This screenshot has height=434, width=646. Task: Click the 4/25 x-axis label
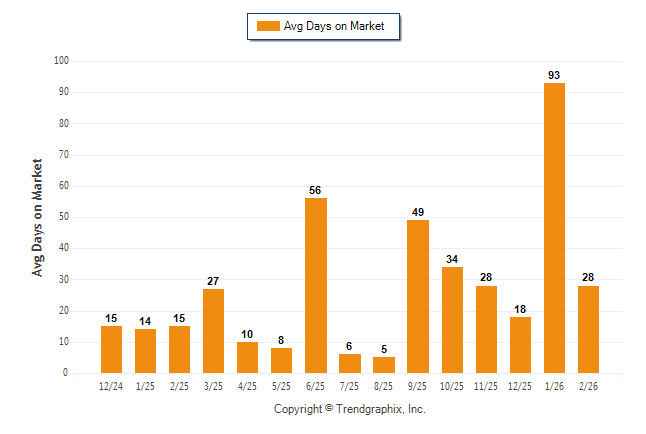tap(248, 384)
